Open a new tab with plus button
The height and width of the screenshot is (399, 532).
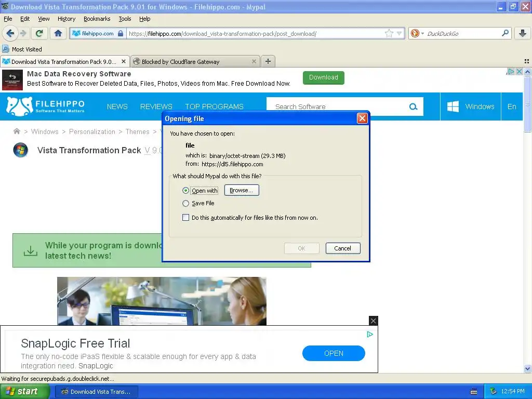pos(268,61)
